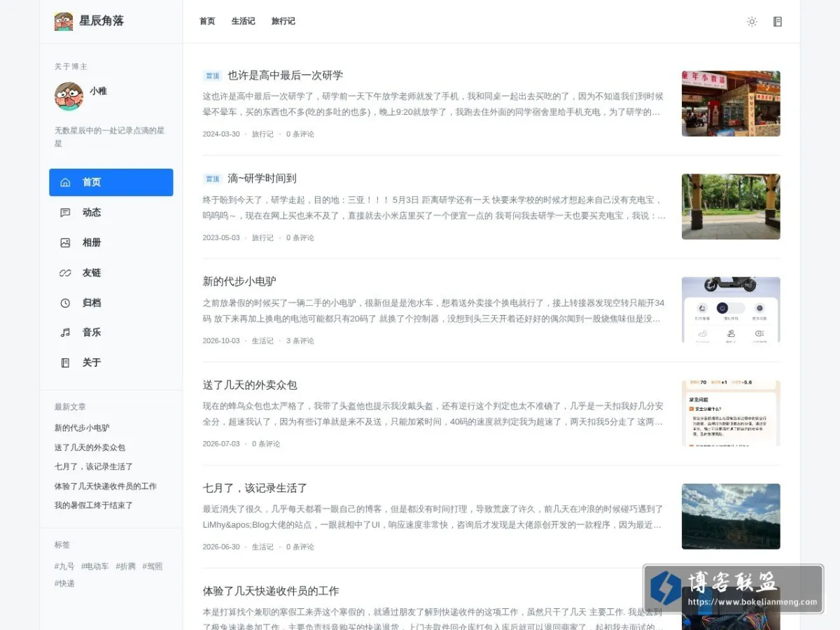Screen dimensions: 840x630
Task: Select 动态 in the sidebar menu
Action: pyautogui.click(x=111, y=213)
